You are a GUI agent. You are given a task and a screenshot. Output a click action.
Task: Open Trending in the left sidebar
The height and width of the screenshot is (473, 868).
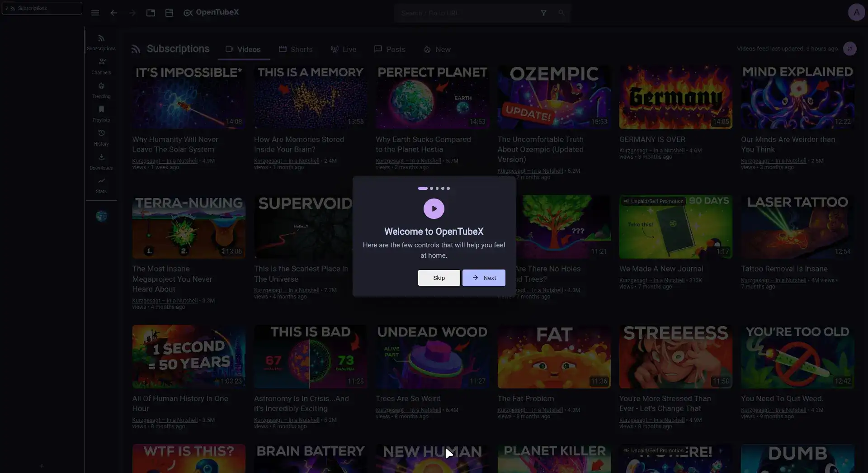(101, 90)
